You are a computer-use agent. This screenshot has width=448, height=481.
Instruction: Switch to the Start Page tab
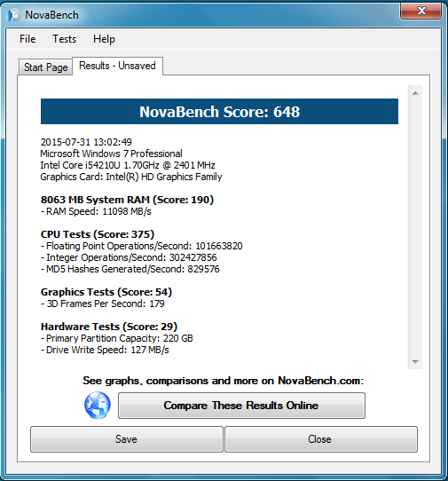(x=46, y=67)
